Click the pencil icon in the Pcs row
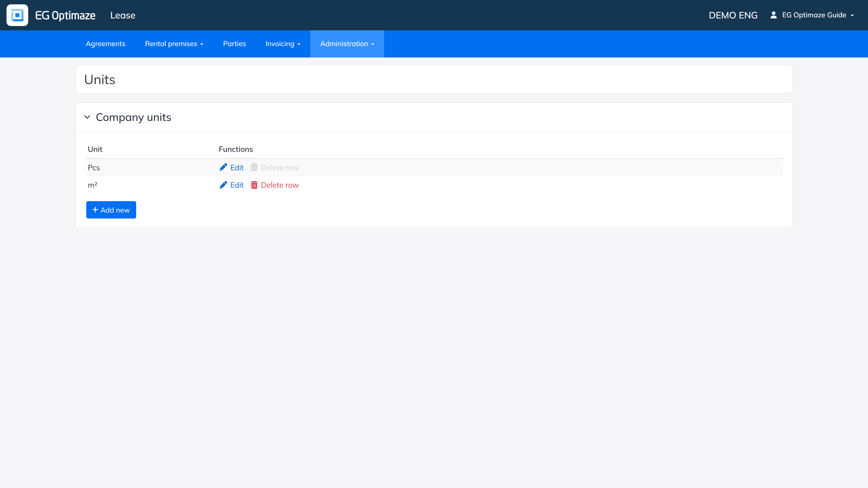 pyautogui.click(x=223, y=167)
